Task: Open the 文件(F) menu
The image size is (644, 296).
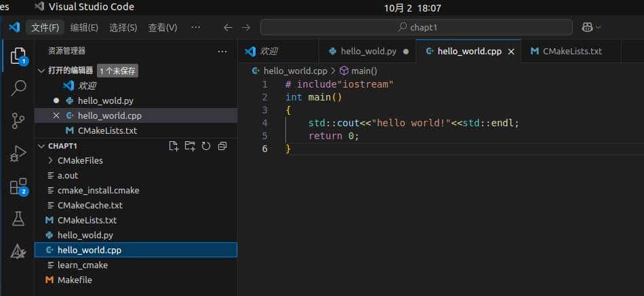Action: (45, 27)
